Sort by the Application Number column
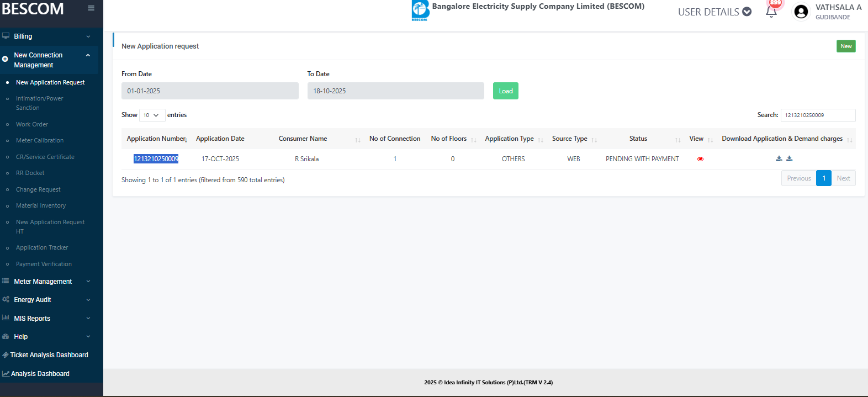868x397 pixels. coord(157,139)
